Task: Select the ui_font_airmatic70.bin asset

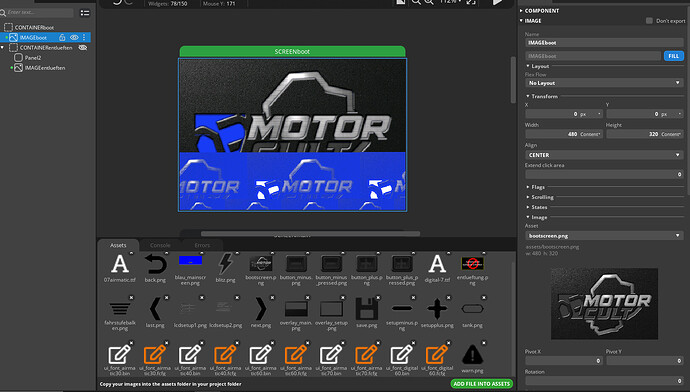Action: pyautogui.click(x=331, y=355)
